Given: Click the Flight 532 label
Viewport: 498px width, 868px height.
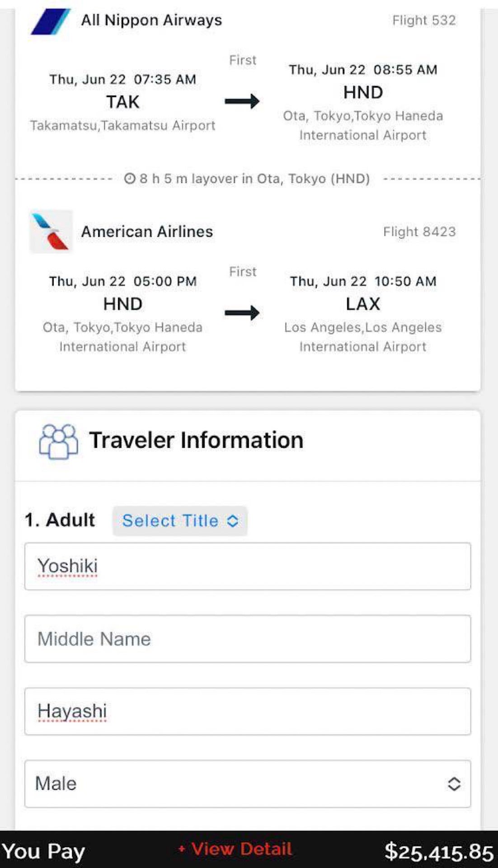Looking at the screenshot, I should 423,20.
